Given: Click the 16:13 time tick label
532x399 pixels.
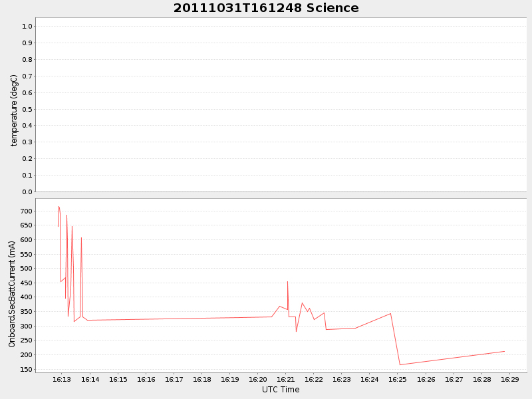Looking at the screenshot, I should [62, 379].
